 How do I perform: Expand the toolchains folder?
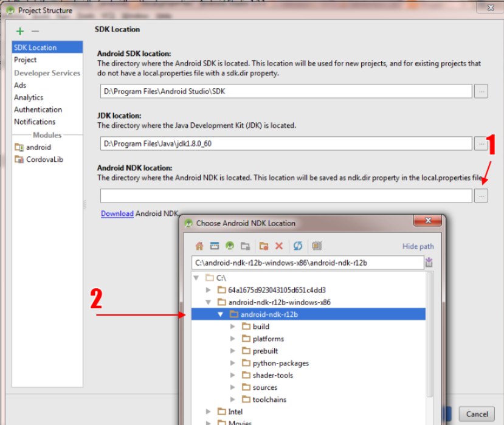(233, 399)
